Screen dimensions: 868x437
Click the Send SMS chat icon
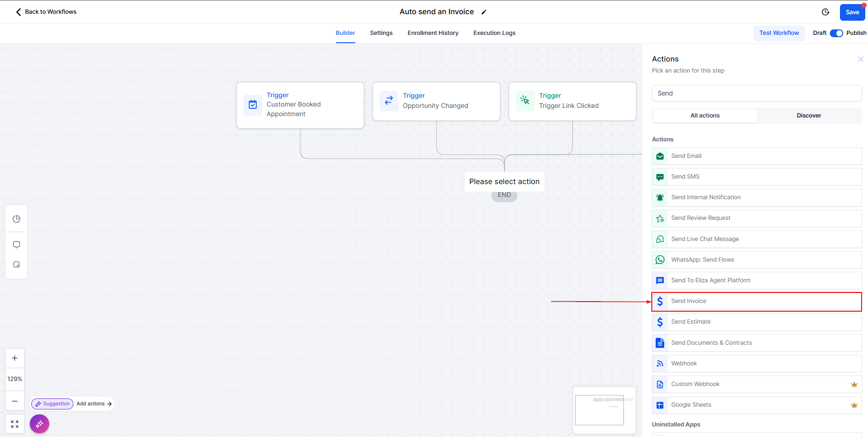(660, 177)
